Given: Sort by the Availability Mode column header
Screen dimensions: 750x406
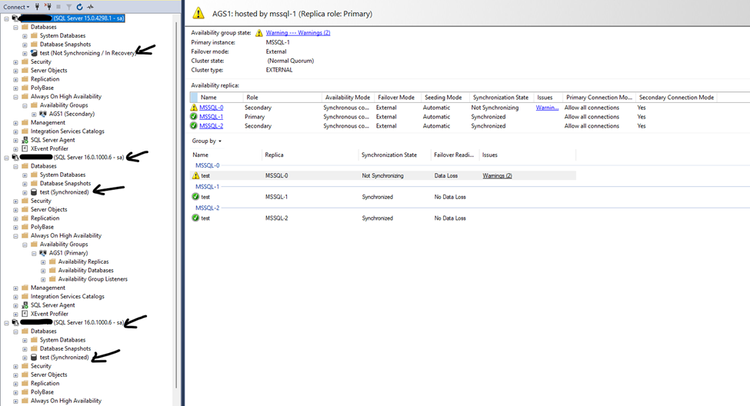Looking at the screenshot, I should [x=348, y=98].
